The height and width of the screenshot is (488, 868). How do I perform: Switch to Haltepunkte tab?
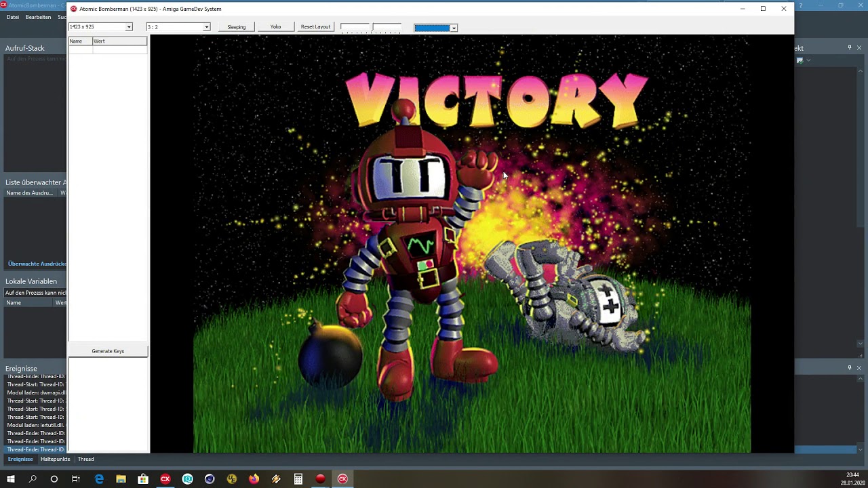tap(56, 459)
